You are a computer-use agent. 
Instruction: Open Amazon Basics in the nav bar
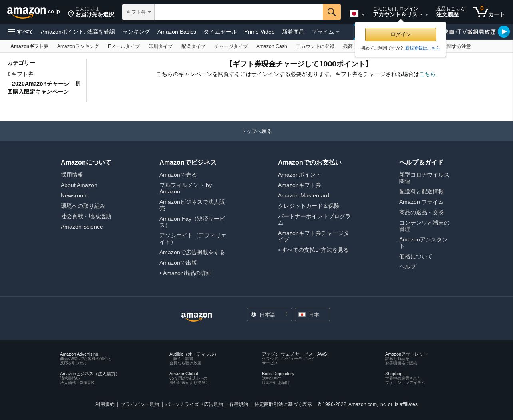point(177,32)
